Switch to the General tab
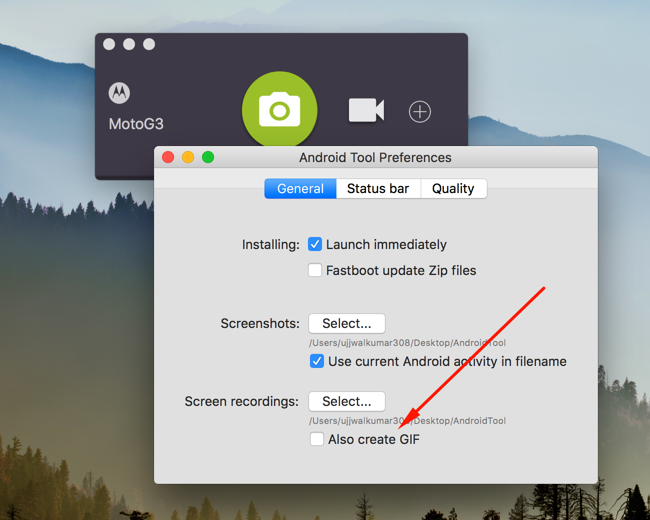650x520 pixels. point(301,189)
